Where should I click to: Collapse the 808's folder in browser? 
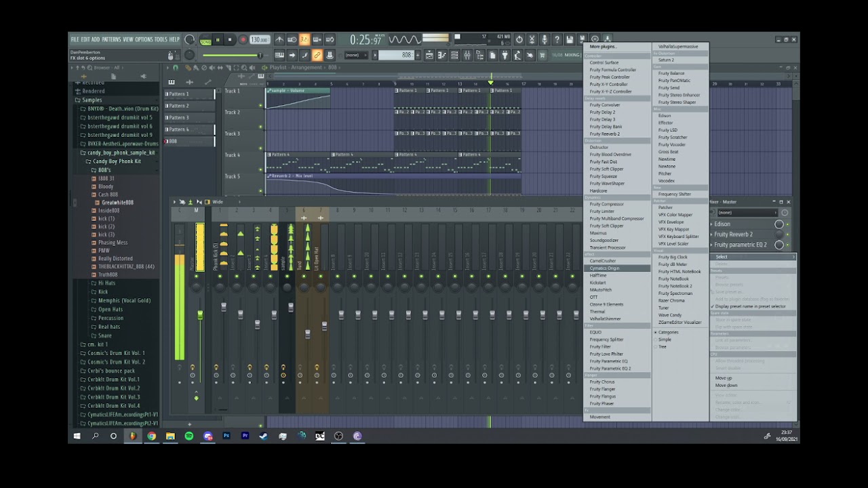[101, 170]
